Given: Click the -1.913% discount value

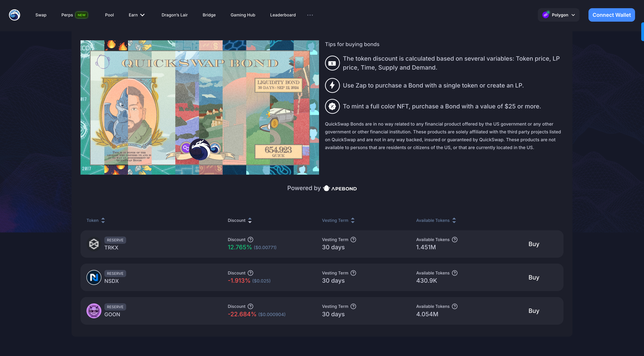Looking at the screenshot, I should [239, 281].
